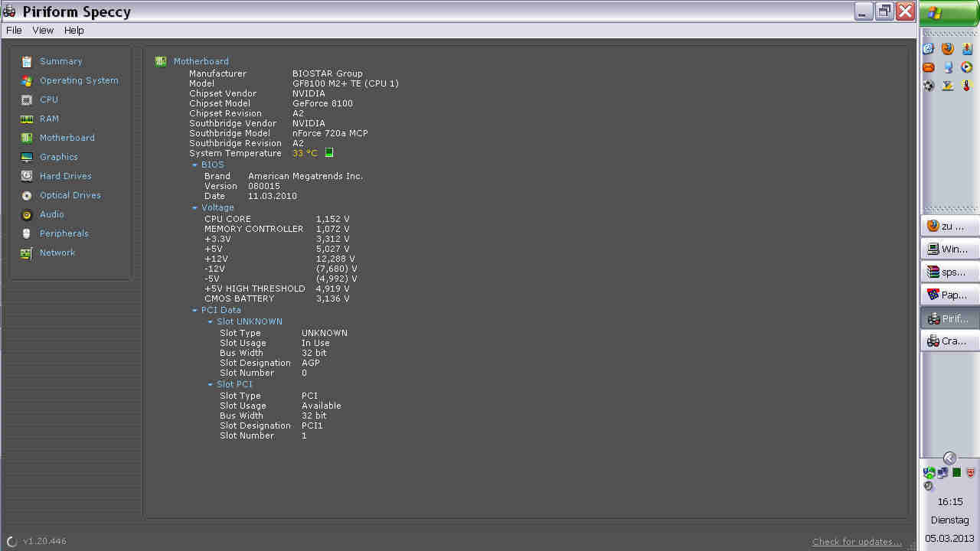
Task: Select the Optical Drives disc icon
Action: [27, 195]
